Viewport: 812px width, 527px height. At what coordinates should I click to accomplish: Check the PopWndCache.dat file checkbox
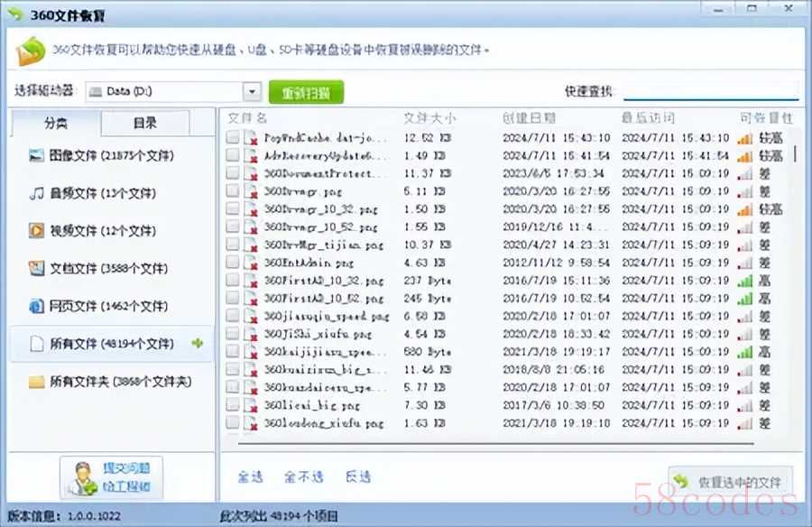233,137
